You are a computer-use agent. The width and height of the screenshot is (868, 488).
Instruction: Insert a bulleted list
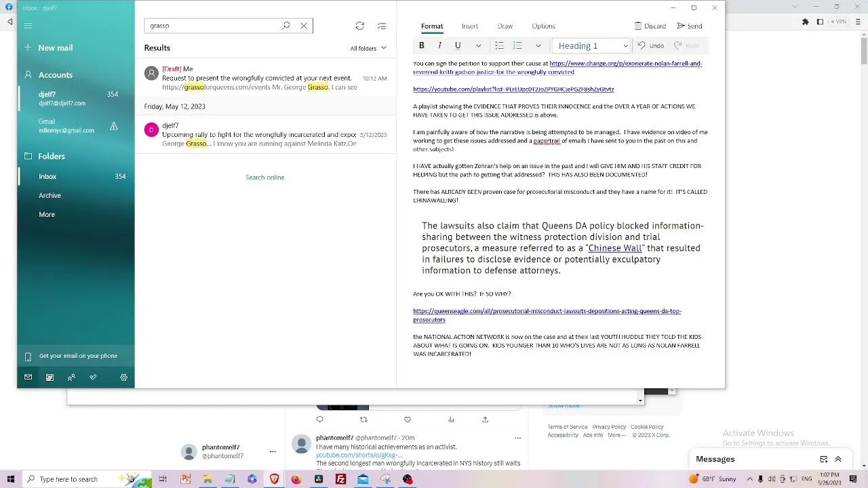(x=499, y=45)
